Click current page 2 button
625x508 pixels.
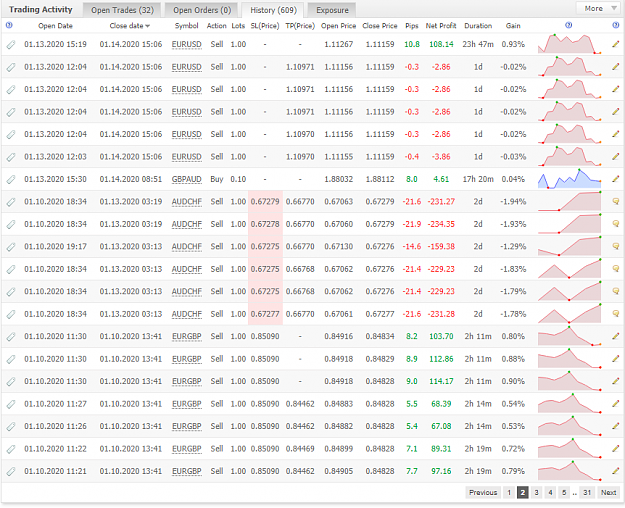point(523,492)
